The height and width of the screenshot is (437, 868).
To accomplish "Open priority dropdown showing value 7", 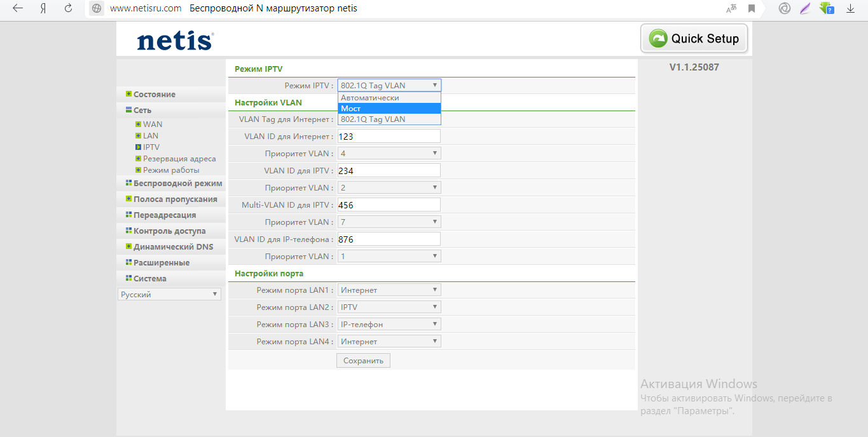I will tap(389, 222).
